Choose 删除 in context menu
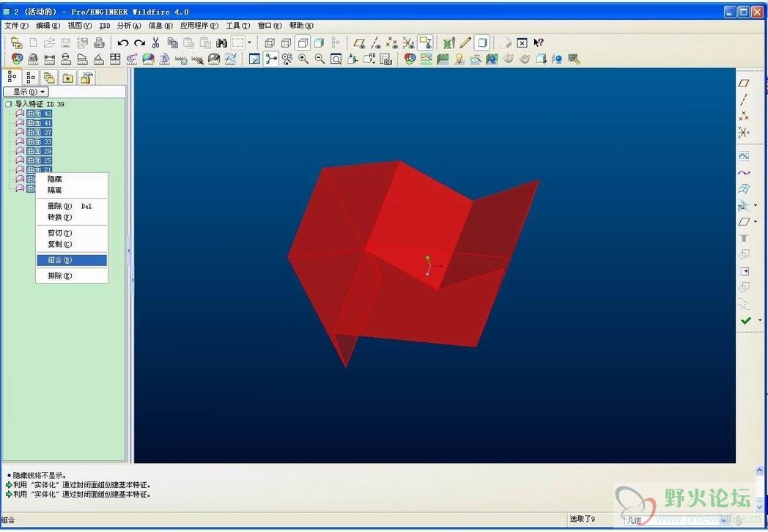The width and height of the screenshot is (768, 532). coord(72,206)
